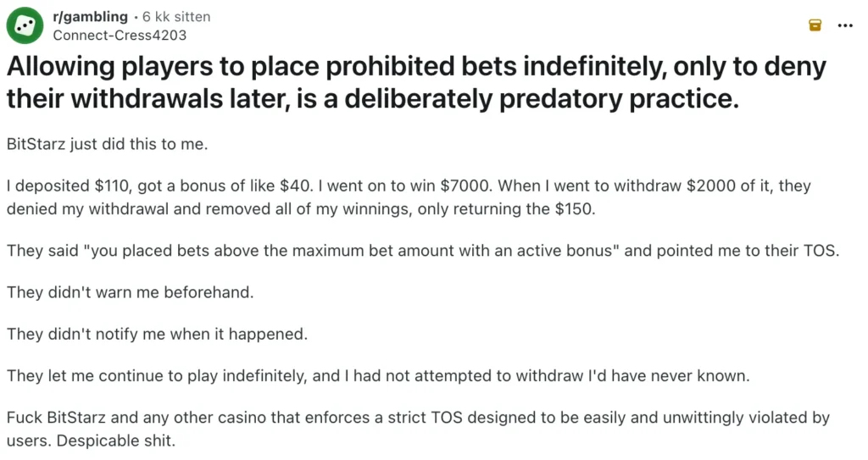The image size is (868, 460).
Task: Click the yellow archived post box icon
Action: (815, 25)
